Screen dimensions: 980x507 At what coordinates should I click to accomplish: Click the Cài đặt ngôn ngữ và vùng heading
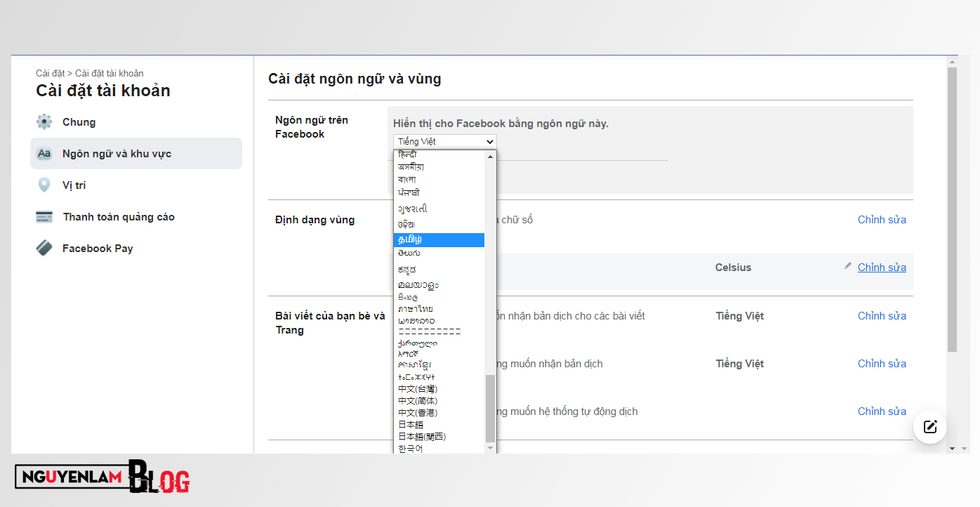tap(355, 79)
